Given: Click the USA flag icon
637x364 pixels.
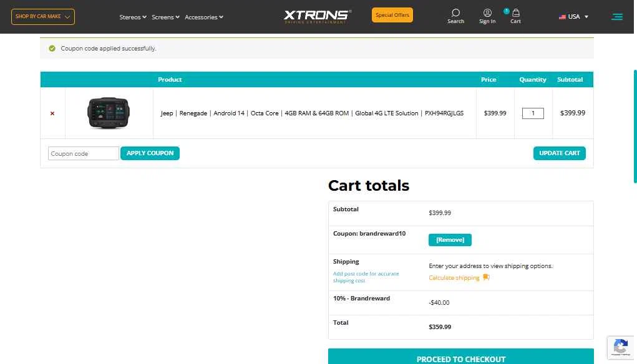Looking at the screenshot, I should tap(562, 17).
